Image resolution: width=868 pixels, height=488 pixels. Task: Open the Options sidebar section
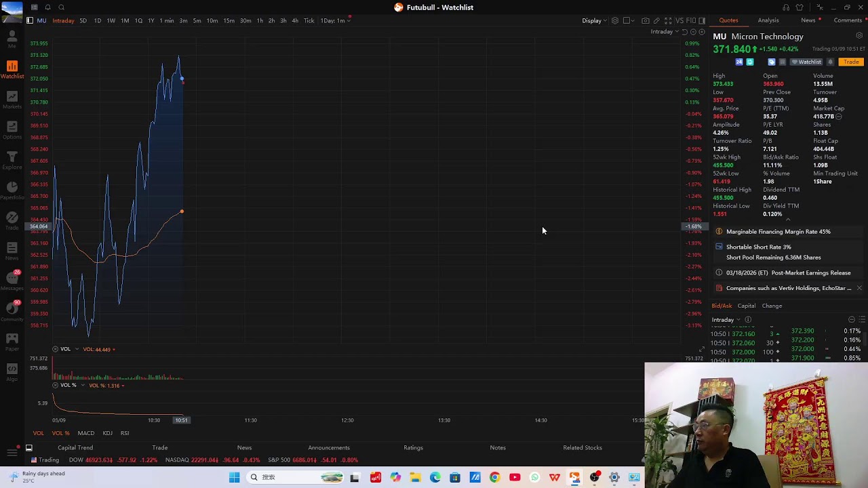click(x=12, y=130)
